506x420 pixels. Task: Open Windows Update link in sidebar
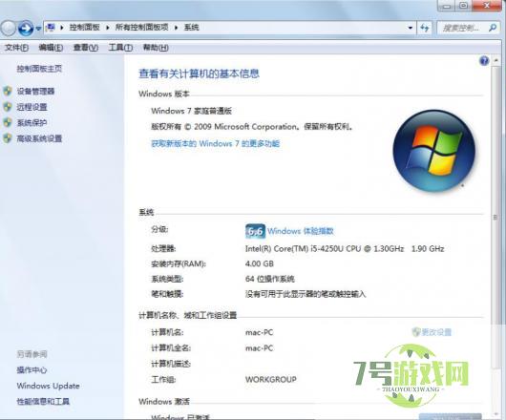click(48, 386)
